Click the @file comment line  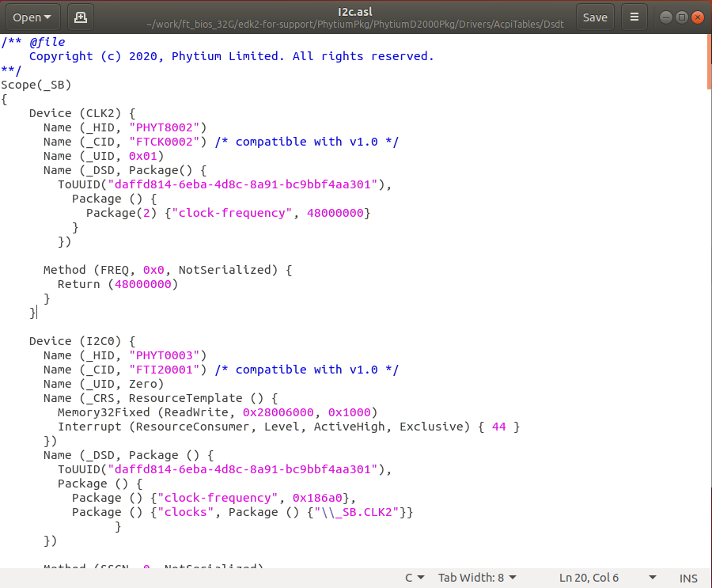pyautogui.click(x=32, y=42)
